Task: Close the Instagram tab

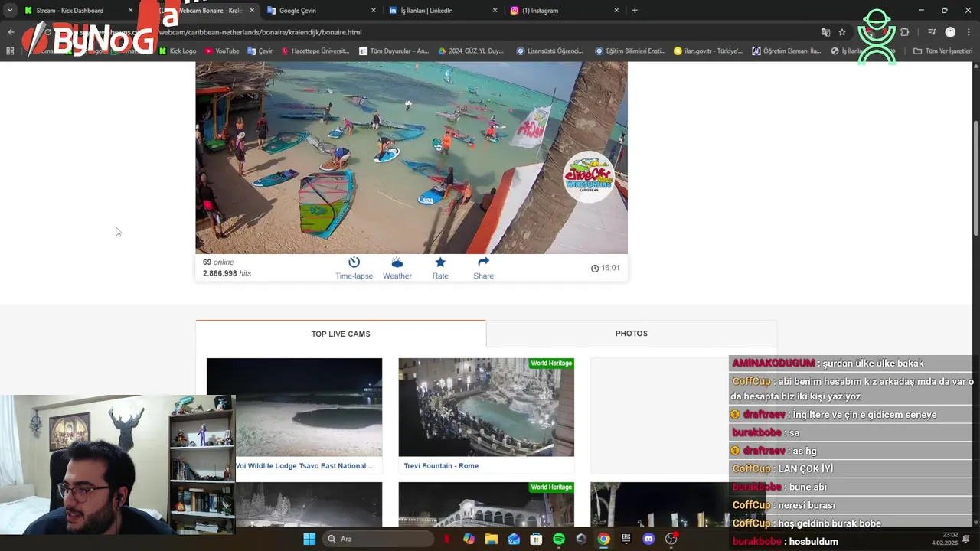Action: (x=616, y=11)
